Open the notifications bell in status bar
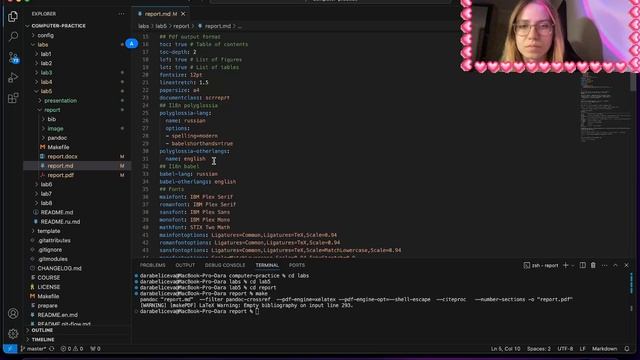The height and width of the screenshot is (360, 640). click(x=627, y=349)
